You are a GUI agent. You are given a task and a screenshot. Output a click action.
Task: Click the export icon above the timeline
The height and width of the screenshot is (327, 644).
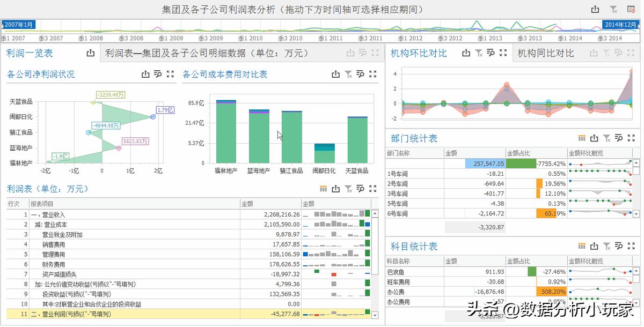pos(596,9)
